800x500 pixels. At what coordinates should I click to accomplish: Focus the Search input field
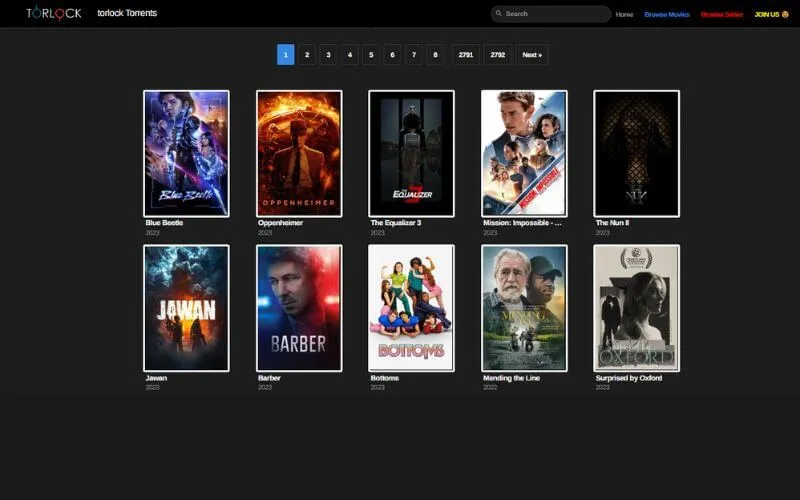pyautogui.click(x=555, y=14)
